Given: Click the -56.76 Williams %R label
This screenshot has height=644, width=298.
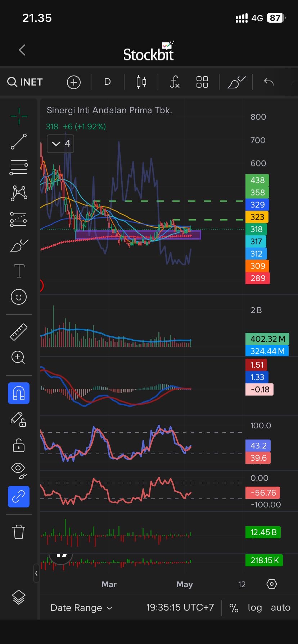Looking at the screenshot, I should click(x=263, y=493).
